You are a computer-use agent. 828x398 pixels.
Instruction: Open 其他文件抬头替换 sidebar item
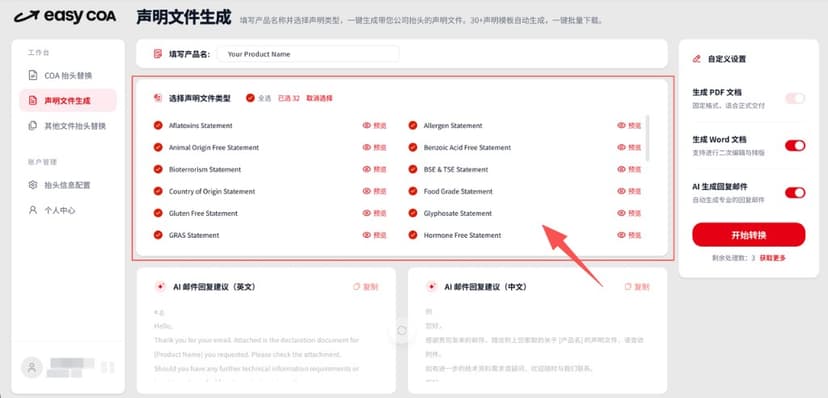(68, 126)
